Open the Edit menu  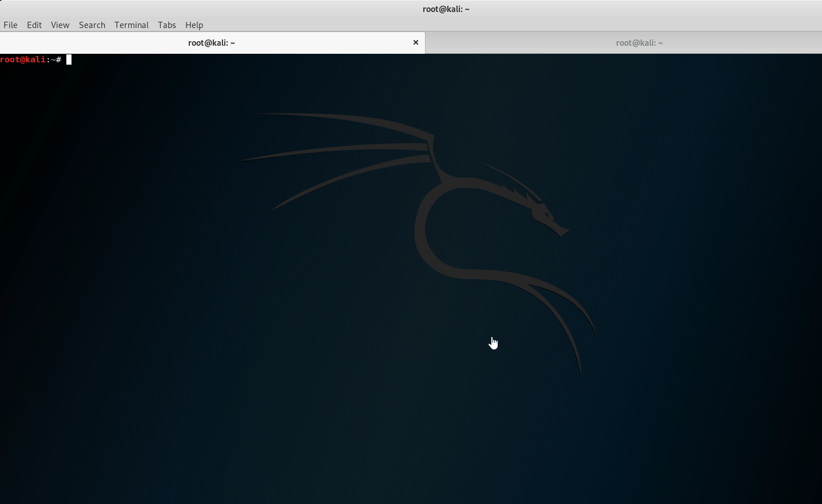click(x=34, y=25)
